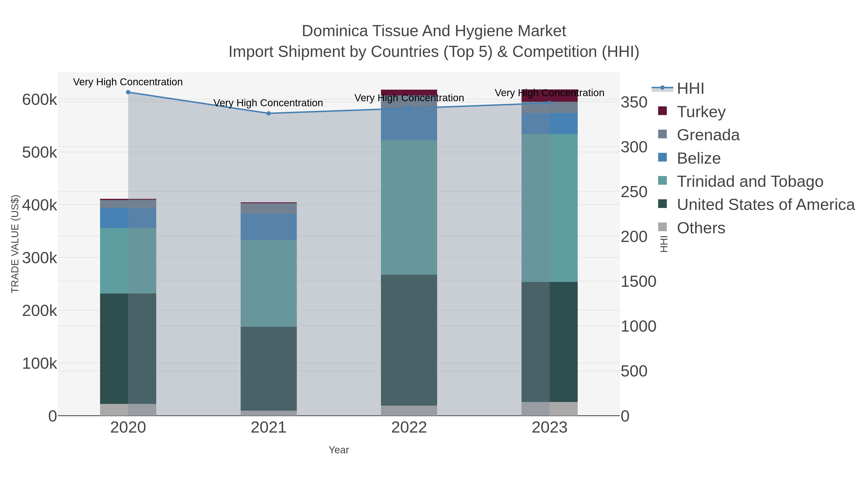
Task: Click the Import Shipment by Countries subtitle line
Action: 434,52
